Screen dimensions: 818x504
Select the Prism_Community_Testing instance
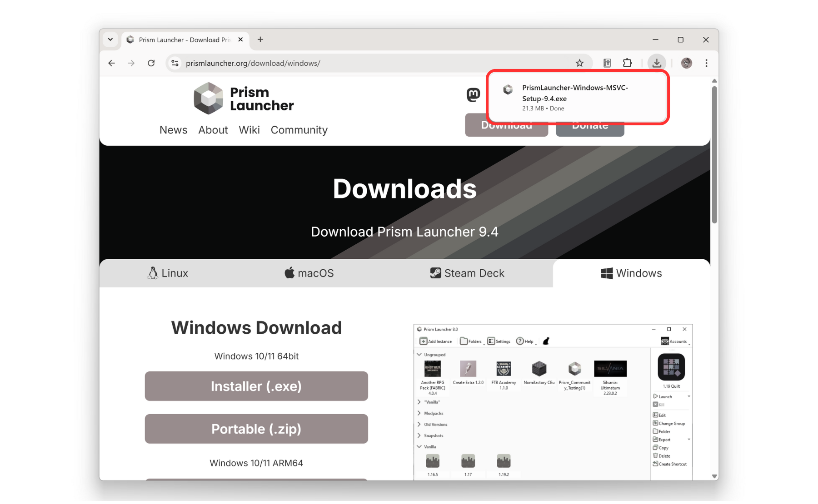click(x=574, y=375)
